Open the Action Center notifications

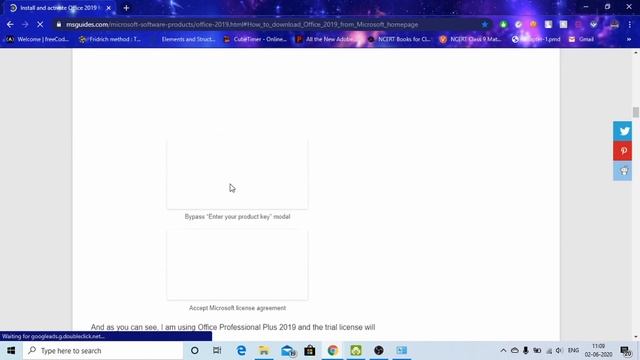coord(625,351)
